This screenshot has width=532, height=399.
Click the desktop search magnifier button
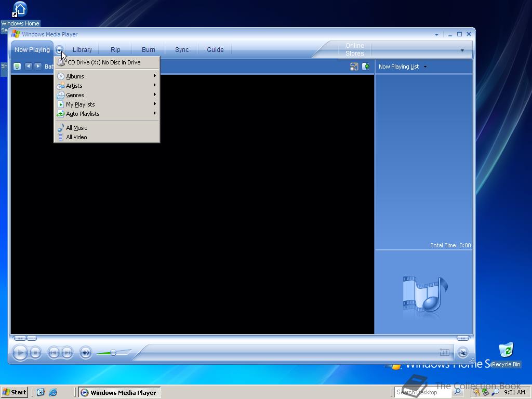point(457,392)
